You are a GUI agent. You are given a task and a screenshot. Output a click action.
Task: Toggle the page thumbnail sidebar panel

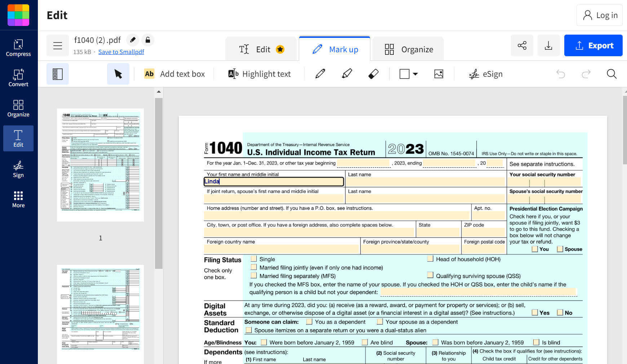click(x=58, y=74)
